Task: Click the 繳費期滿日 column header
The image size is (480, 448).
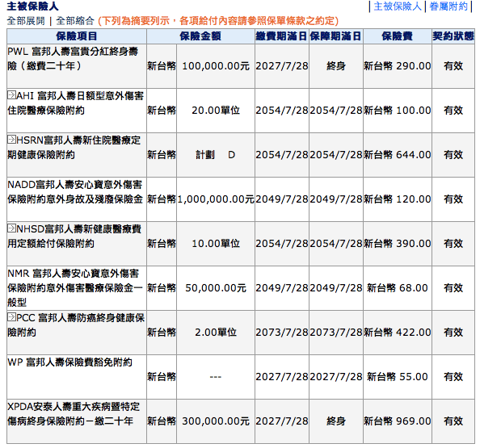Action: pos(282,36)
